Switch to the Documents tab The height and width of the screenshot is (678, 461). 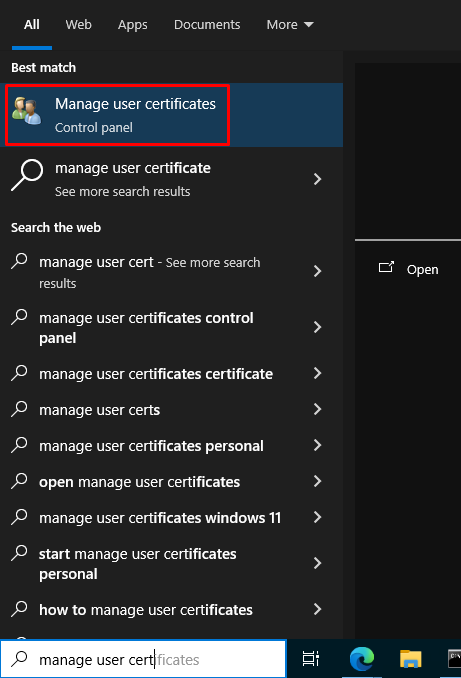207,25
